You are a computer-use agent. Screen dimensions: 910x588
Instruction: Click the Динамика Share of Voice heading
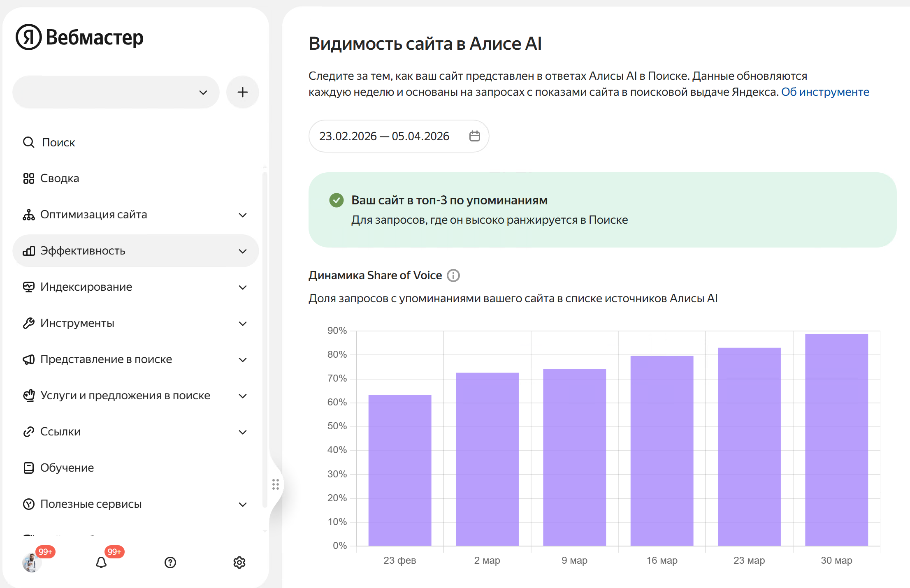tap(375, 275)
